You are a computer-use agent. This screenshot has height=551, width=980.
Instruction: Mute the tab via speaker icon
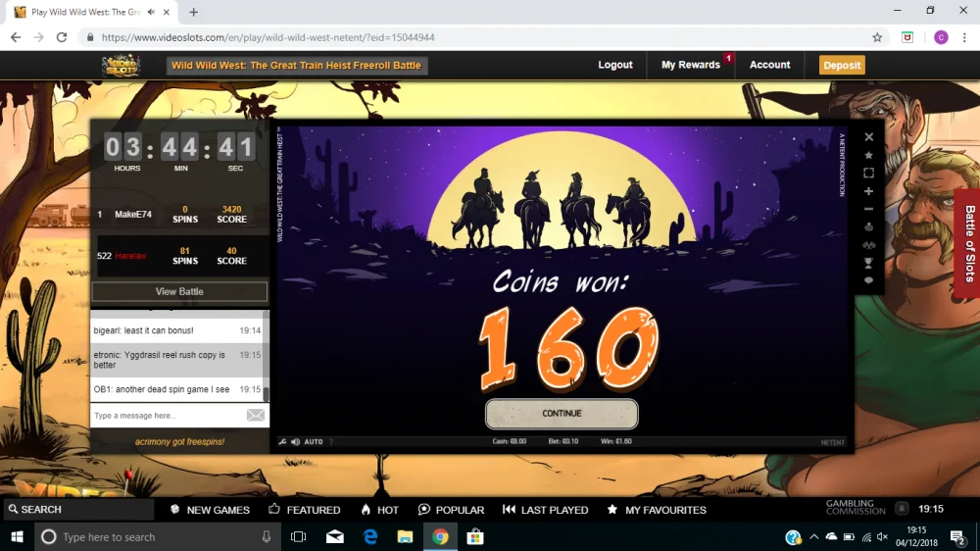151,12
